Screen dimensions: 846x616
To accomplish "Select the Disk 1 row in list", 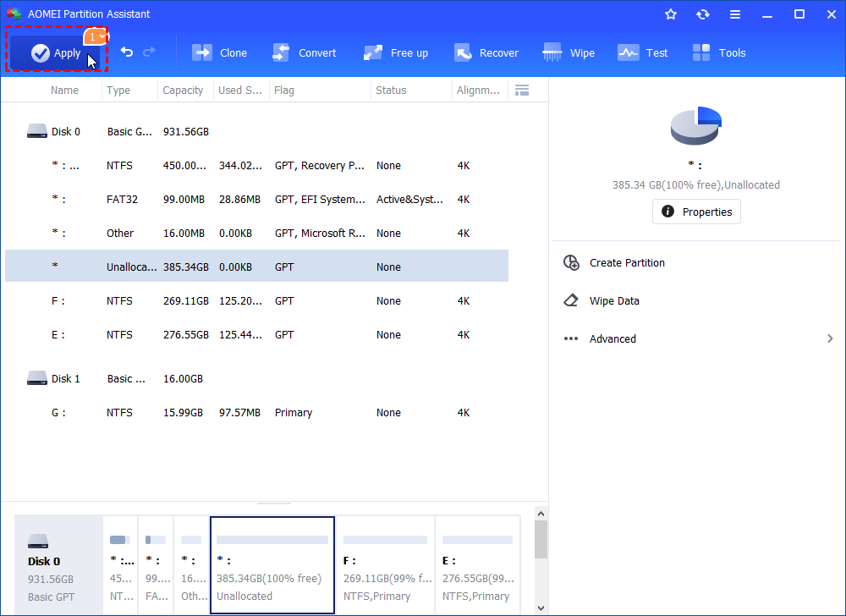I will click(x=257, y=379).
